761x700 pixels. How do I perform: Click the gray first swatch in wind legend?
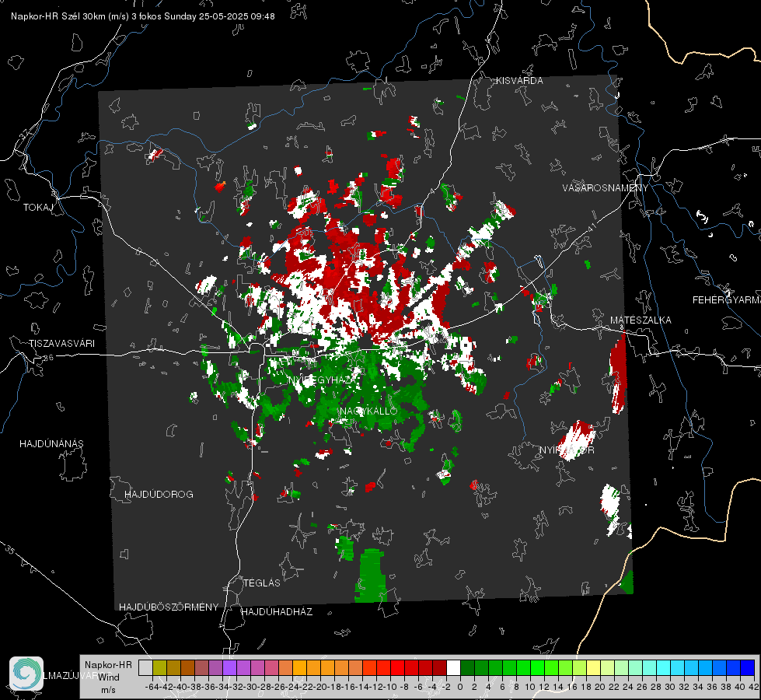[x=145, y=667]
